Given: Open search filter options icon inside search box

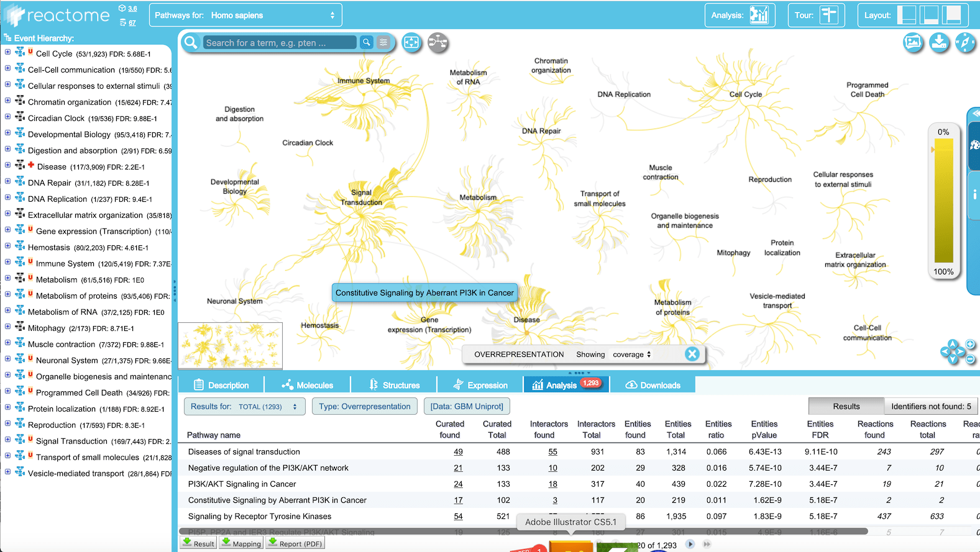Looking at the screenshot, I should 383,42.
